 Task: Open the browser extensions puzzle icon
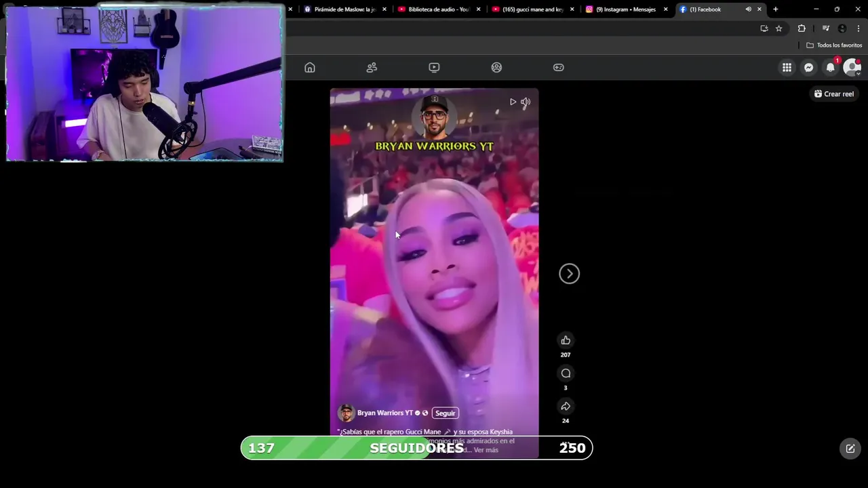click(x=802, y=28)
